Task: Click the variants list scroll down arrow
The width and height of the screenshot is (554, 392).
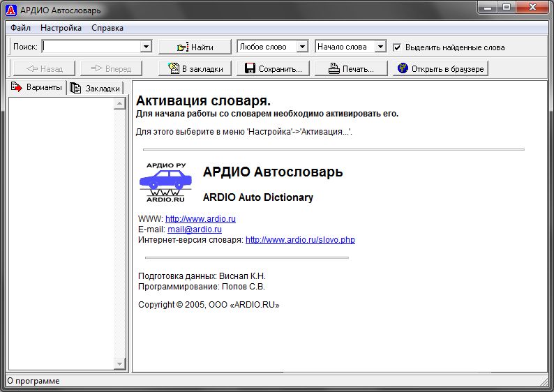Action: point(119,363)
